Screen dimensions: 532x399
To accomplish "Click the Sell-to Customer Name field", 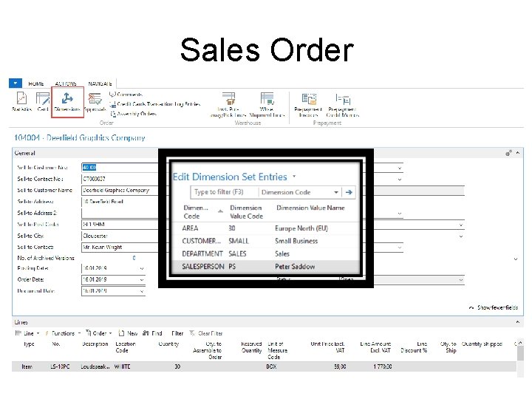I will [x=120, y=191].
